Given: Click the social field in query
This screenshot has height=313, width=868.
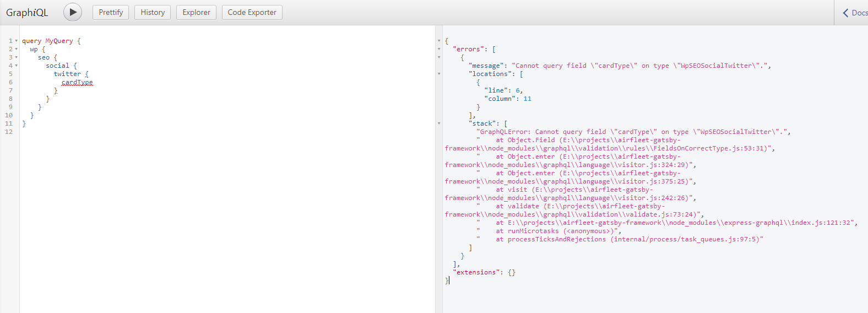Looking at the screenshot, I should tap(57, 66).
